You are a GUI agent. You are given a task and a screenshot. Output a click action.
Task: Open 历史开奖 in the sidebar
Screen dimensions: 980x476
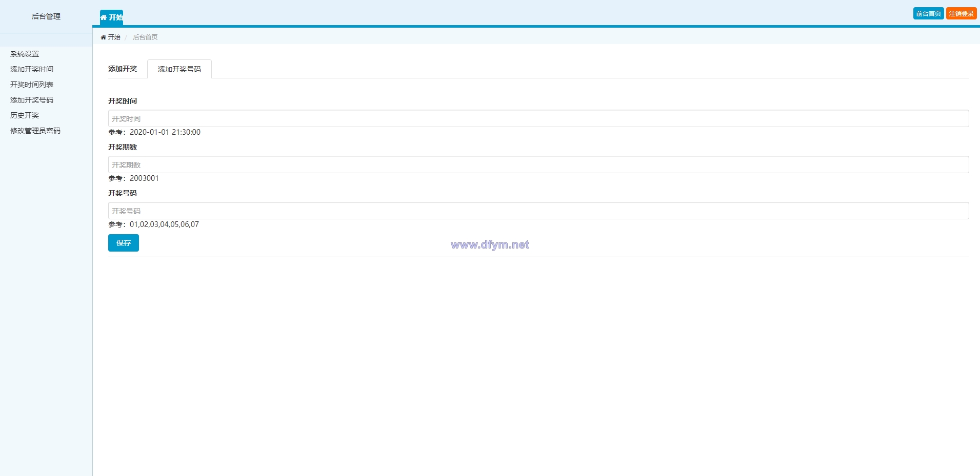[x=25, y=115]
